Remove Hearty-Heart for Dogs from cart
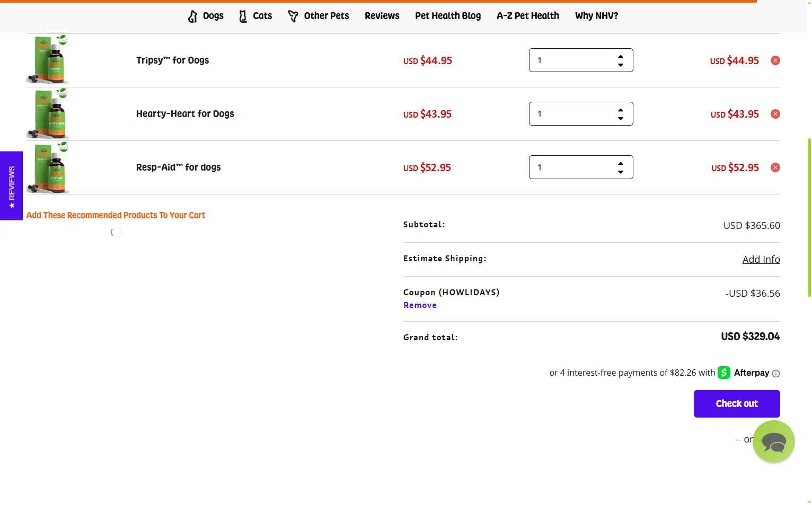The image size is (812, 505). click(x=775, y=114)
